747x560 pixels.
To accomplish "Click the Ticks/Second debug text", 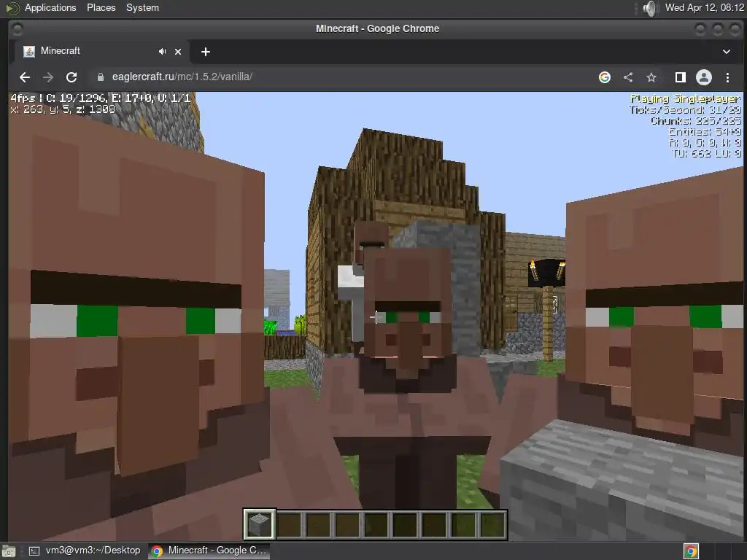I will pyautogui.click(x=685, y=109).
